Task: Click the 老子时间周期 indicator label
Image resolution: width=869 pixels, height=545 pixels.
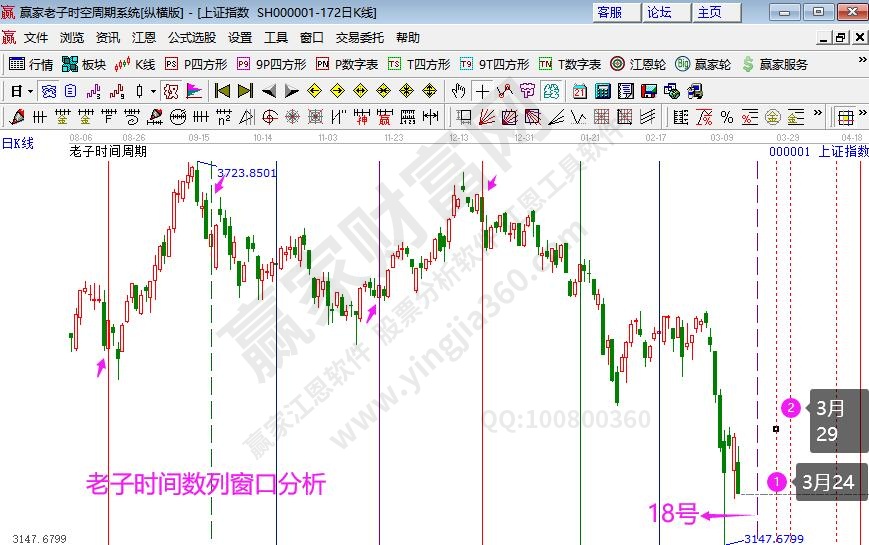Action: point(108,151)
